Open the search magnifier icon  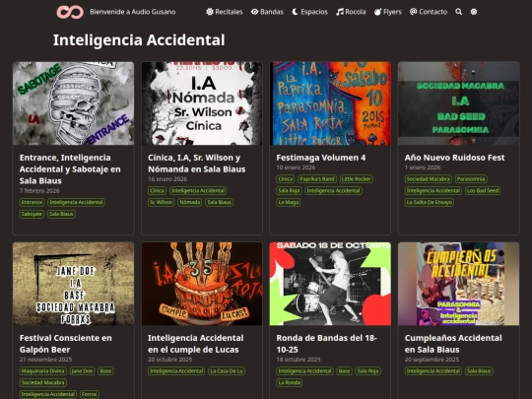coord(459,12)
